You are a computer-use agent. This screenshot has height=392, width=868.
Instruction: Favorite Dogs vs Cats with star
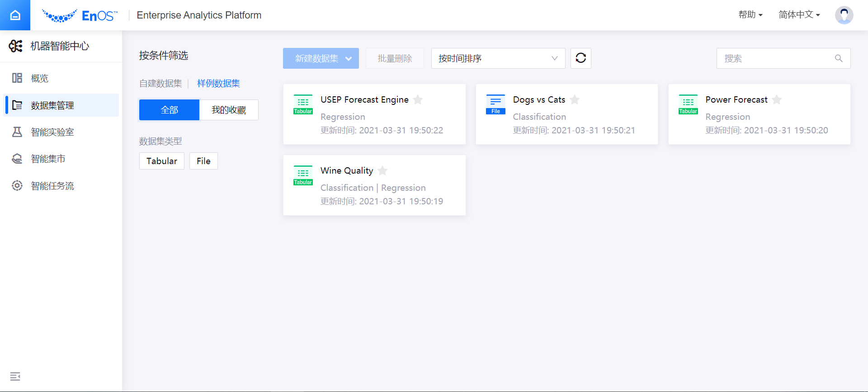[x=575, y=99]
